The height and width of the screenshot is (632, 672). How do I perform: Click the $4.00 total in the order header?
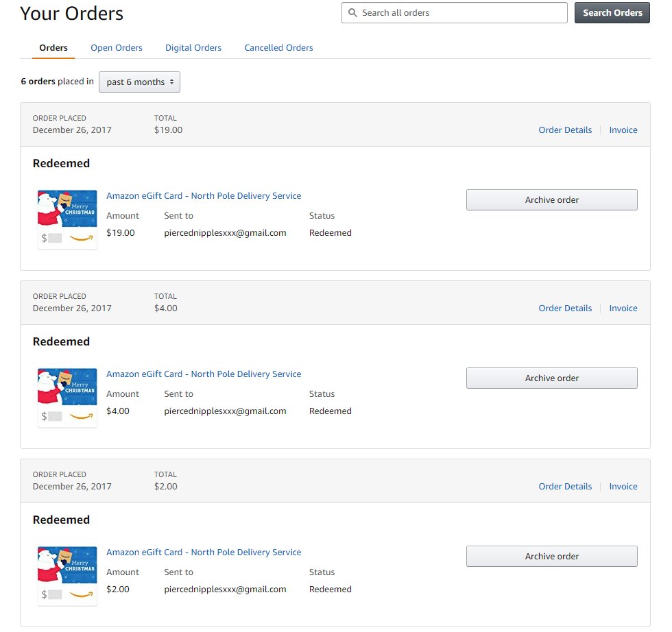click(166, 308)
